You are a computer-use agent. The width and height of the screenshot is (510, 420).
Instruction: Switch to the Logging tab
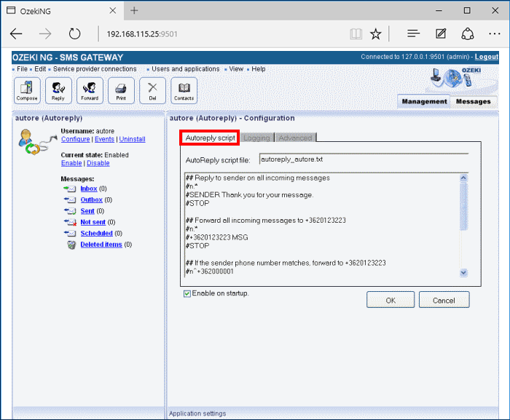coord(256,138)
